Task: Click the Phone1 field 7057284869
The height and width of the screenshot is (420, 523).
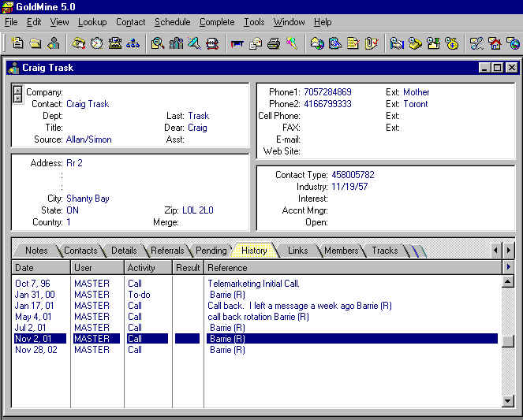Action: pyautogui.click(x=327, y=92)
